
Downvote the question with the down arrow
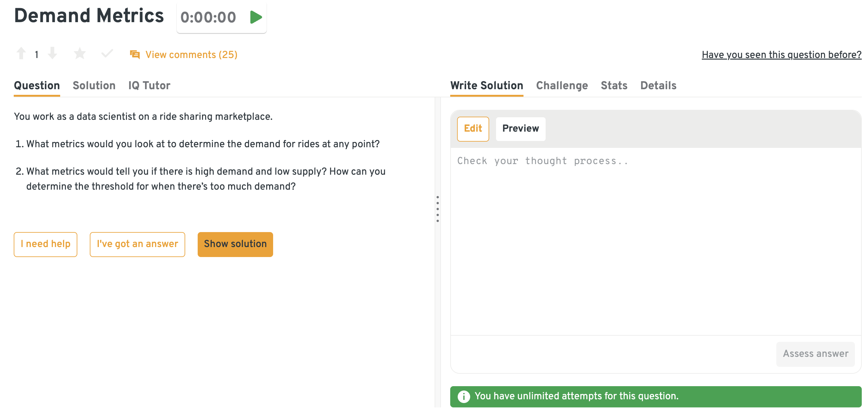click(52, 54)
